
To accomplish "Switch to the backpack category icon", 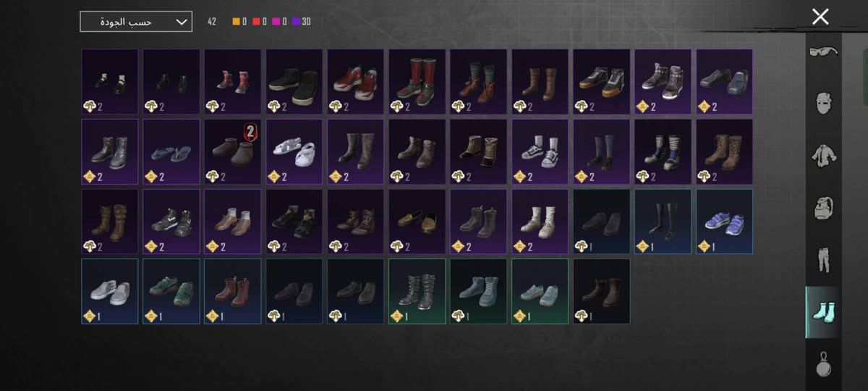I will (822, 208).
